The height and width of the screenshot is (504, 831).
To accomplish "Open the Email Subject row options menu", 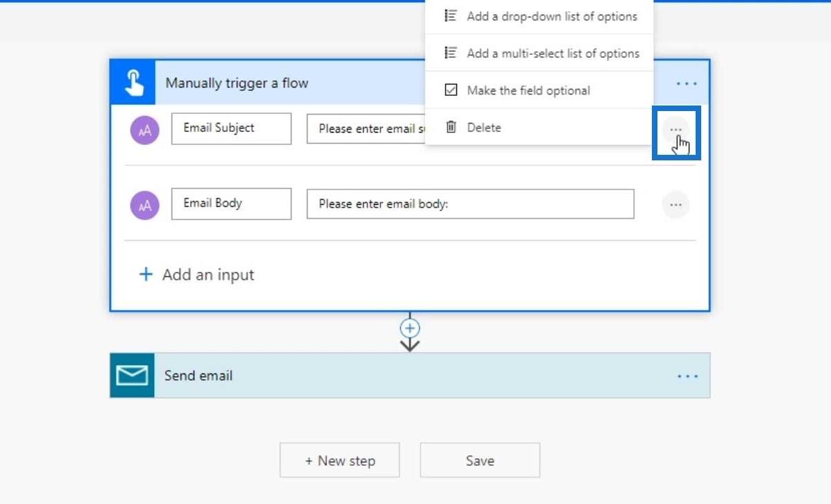I will coord(675,130).
